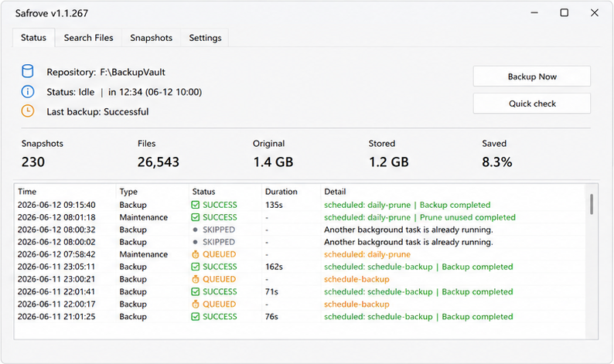Click the Duration column header
Viewport: 614px width, 364px height.
pyautogui.click(x=291, y=192)
